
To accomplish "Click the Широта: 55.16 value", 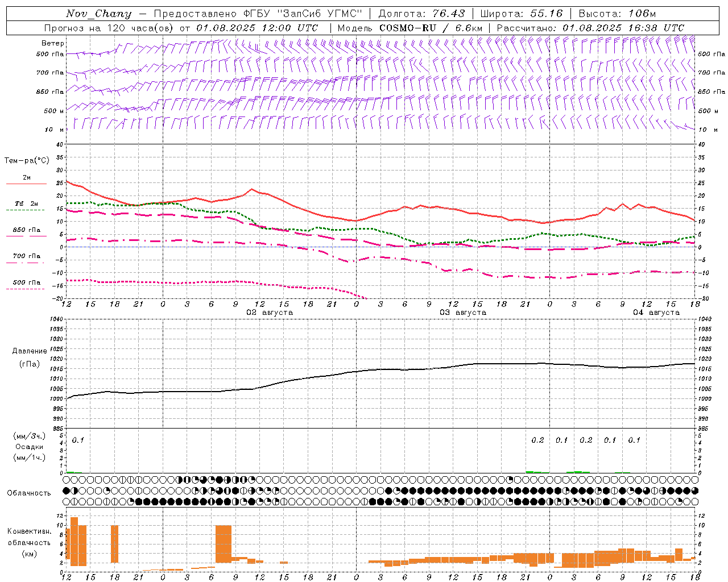I will point(522,14).
